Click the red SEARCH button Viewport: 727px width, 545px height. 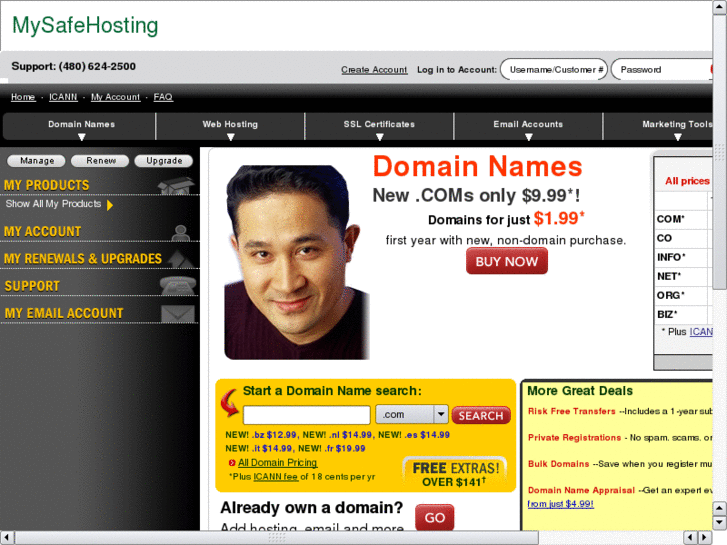[481, 416]
